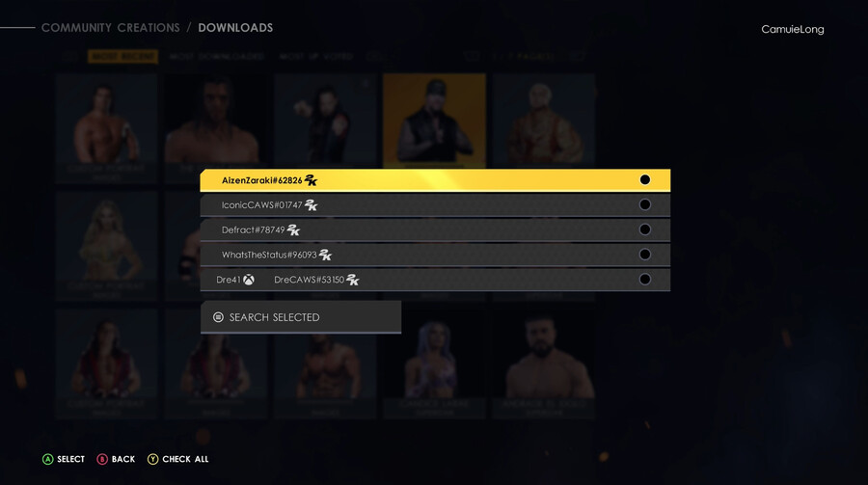This screenshot has width=868, height=485.
Task: Click the CamuieLong profile name
Action: tap(792, 29)
